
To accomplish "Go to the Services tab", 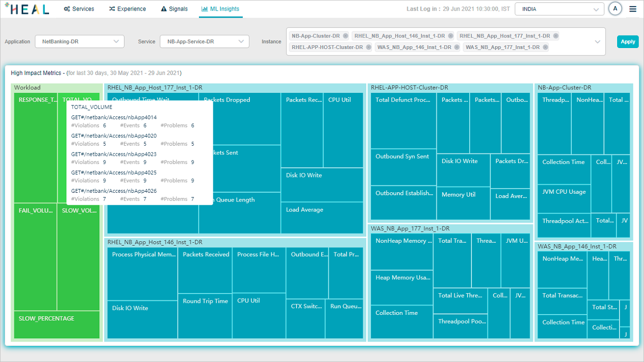I will coord(79,9).
